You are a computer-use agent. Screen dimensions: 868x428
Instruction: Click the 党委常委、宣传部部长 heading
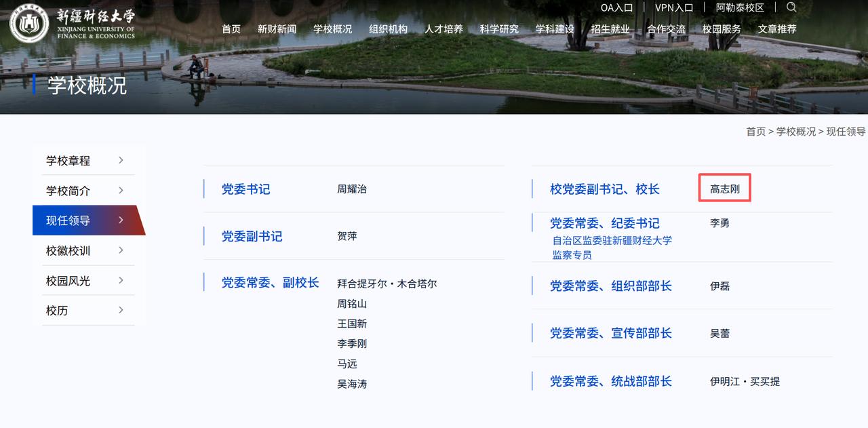point(611,333)
